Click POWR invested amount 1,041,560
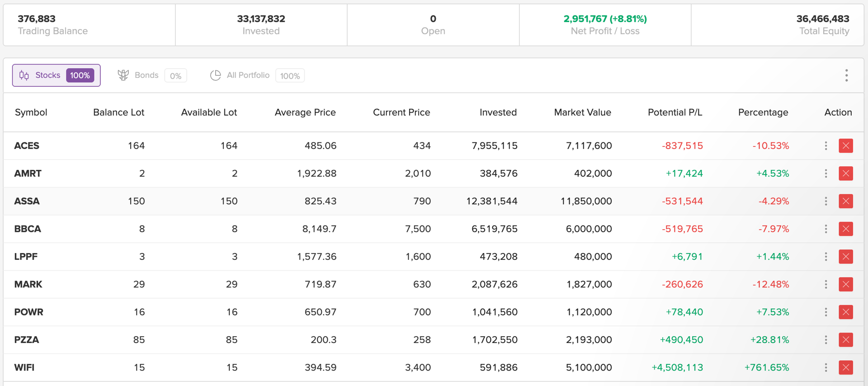 pos(495,312)
